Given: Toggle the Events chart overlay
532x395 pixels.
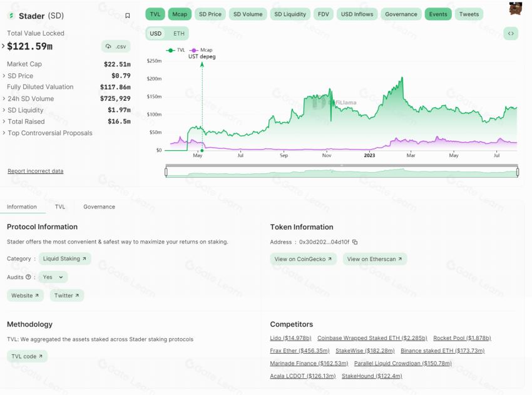Looking at the screenshot, I should (438, 14).
